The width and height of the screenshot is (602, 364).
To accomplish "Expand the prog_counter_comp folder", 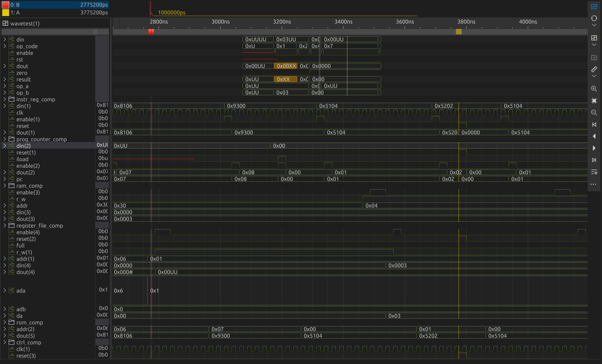I will [5, 139].
